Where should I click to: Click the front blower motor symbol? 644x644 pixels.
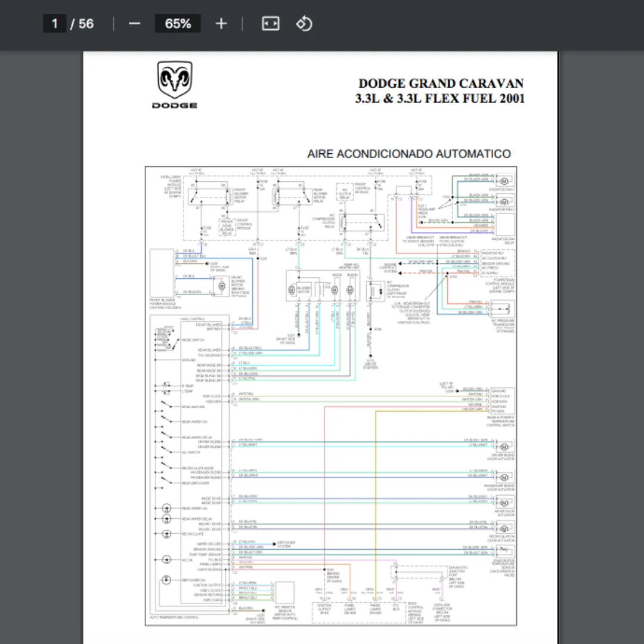[221, 286]
